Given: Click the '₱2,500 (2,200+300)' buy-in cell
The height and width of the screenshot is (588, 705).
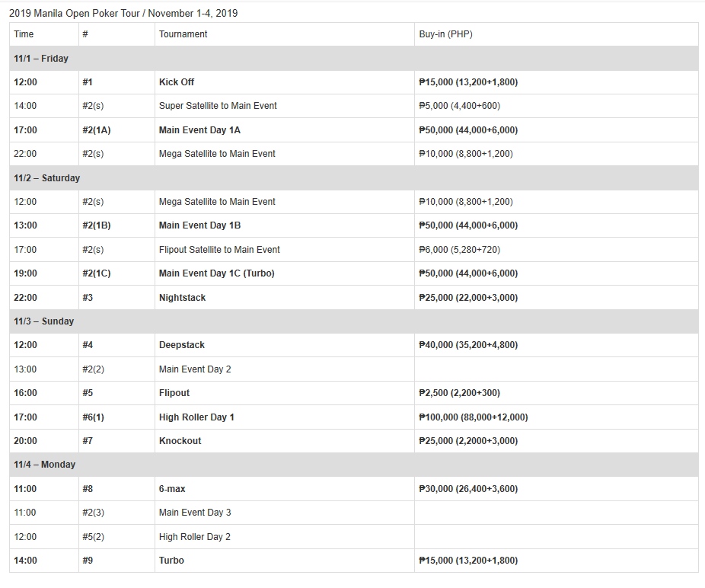Looking at the screenshot, I should (x=557, y=393).
